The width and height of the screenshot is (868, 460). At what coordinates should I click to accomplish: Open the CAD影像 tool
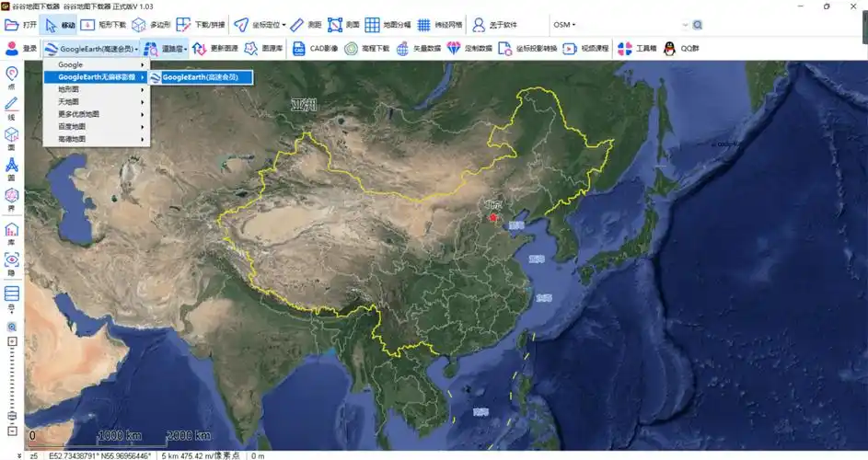click(x=315, y=49)
